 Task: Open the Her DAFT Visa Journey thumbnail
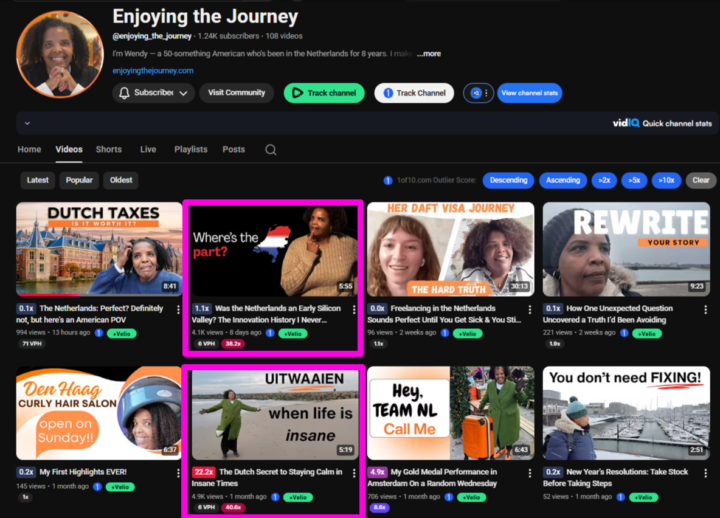click(450, 249)
